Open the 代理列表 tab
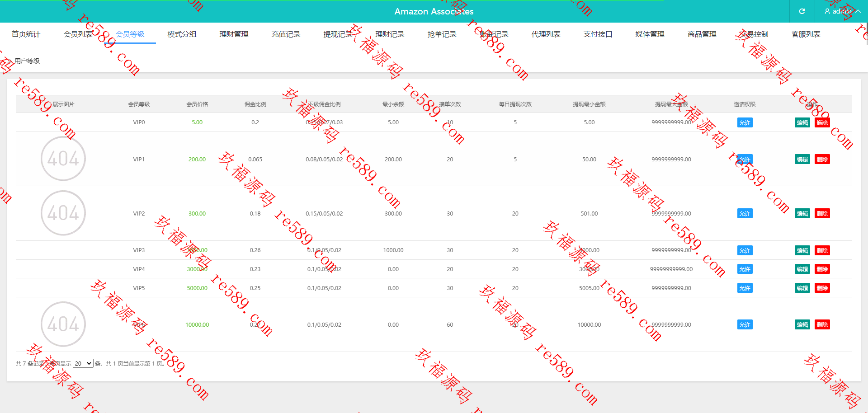 (546, 34)
